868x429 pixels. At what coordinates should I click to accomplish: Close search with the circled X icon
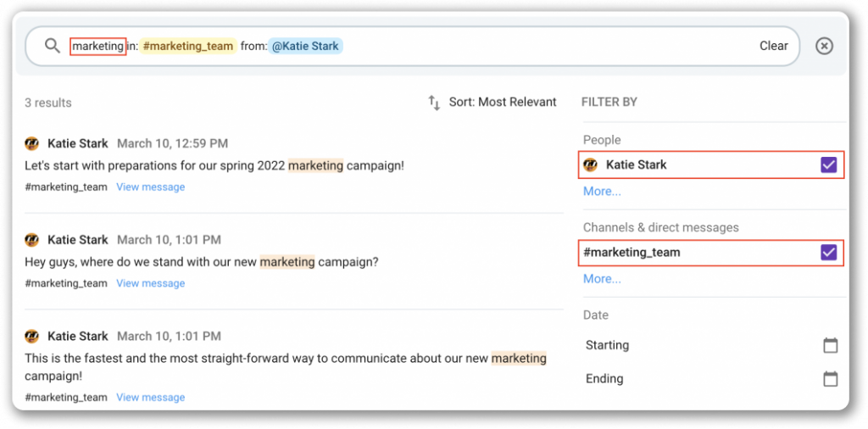824,46
